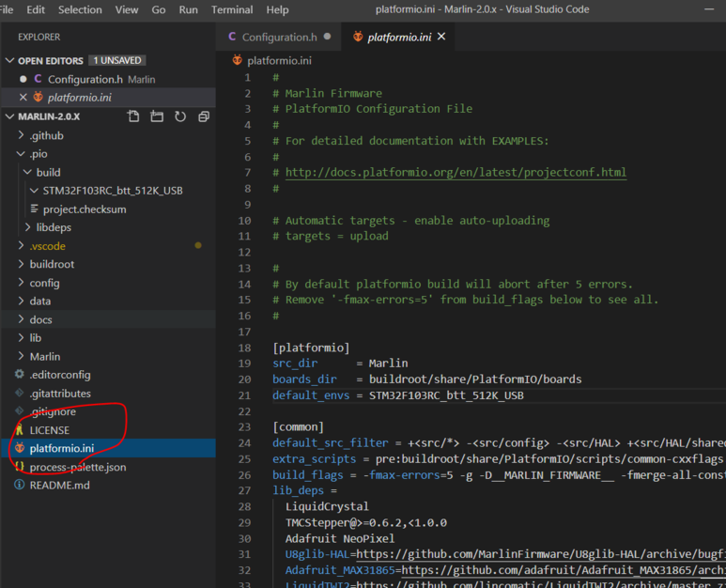726x588 pixels.
Task: Minimize the VS Code window
Action: (x=708, y=9)
